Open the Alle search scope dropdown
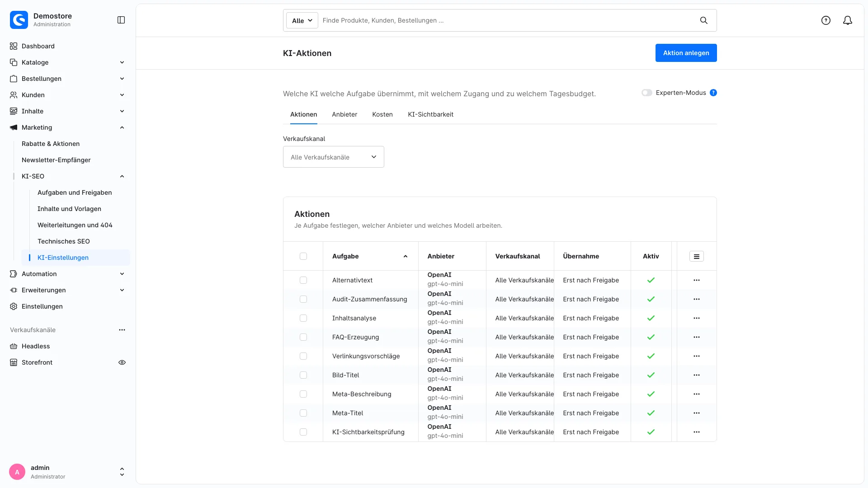 coord(302,20)
